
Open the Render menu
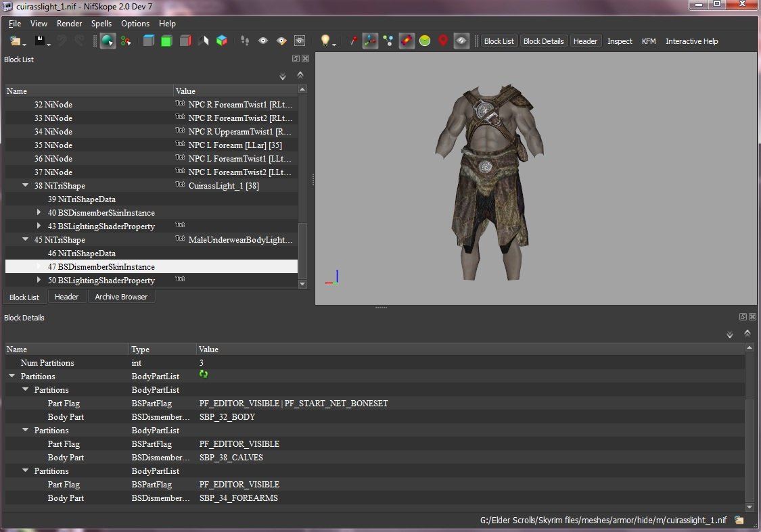click(x=70, y=23)
